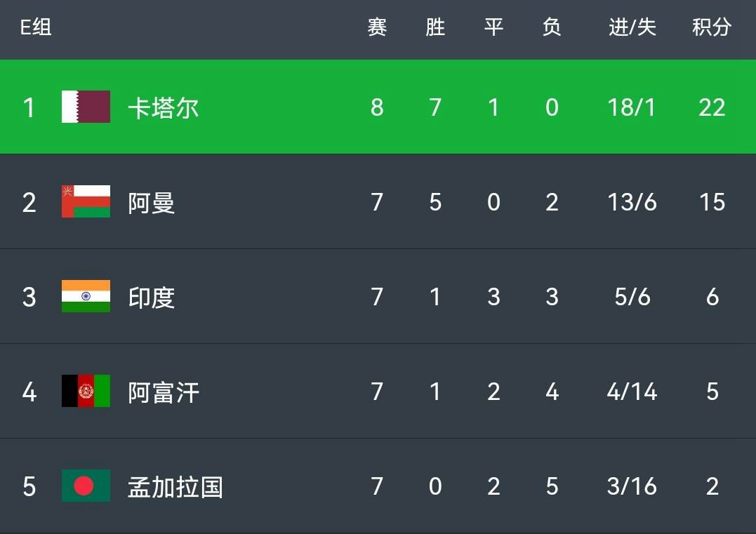This screenshot has height=534, width=756.
Task: Click the Oman flag icon
Action: [86, 201]
